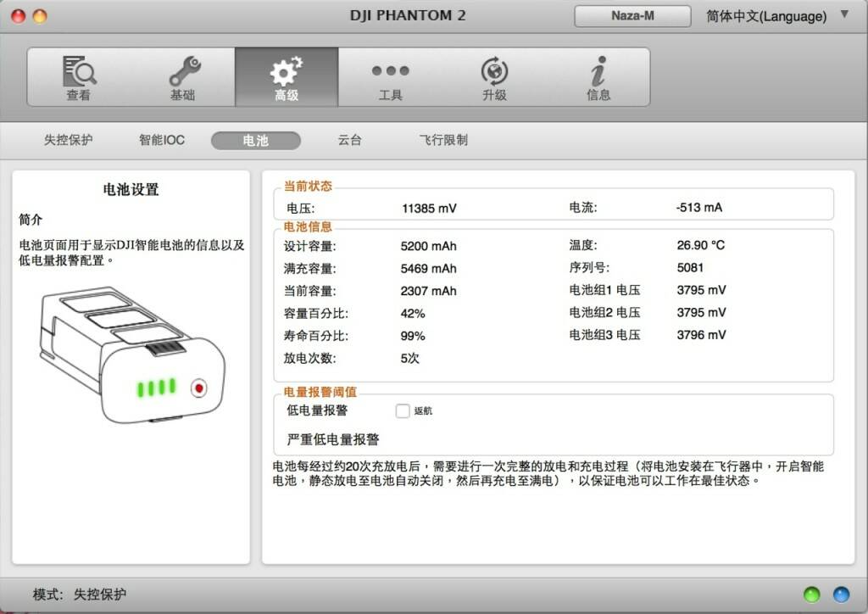
Task: Click the DJI PHANTOM 2 window title
Action: [408, 15]
